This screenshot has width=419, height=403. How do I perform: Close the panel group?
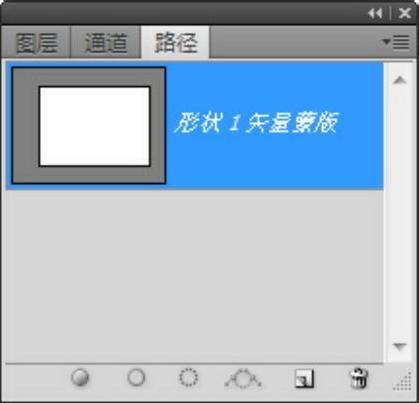405,13
